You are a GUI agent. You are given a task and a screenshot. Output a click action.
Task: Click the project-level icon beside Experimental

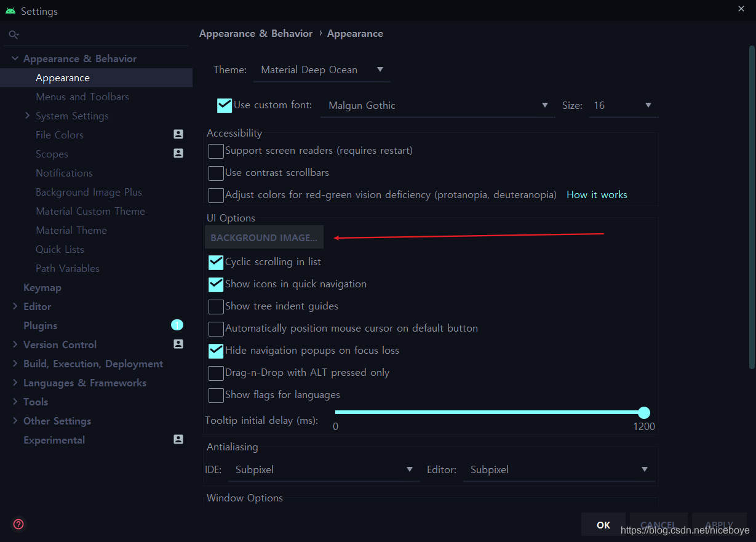(178, 439)
